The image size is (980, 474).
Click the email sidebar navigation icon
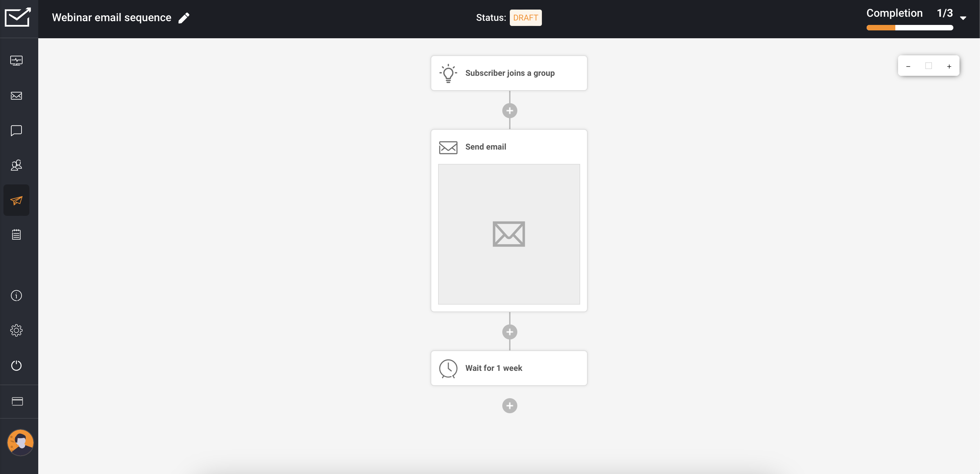[17, 95]
